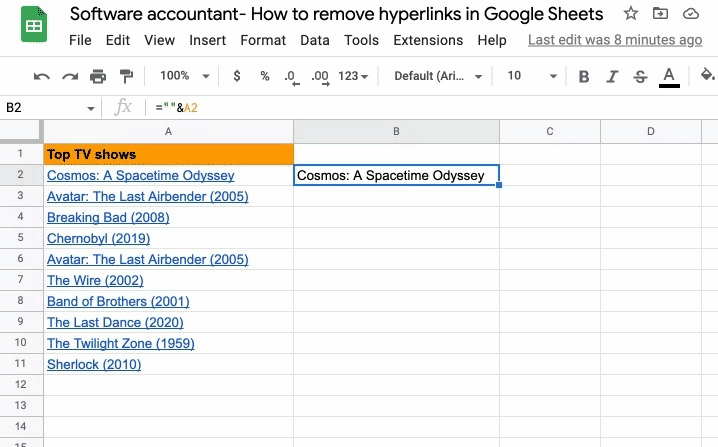The height and width of the screenshot is (447, 718).
Task: Open the text color picker
Action: pos(669,76)
